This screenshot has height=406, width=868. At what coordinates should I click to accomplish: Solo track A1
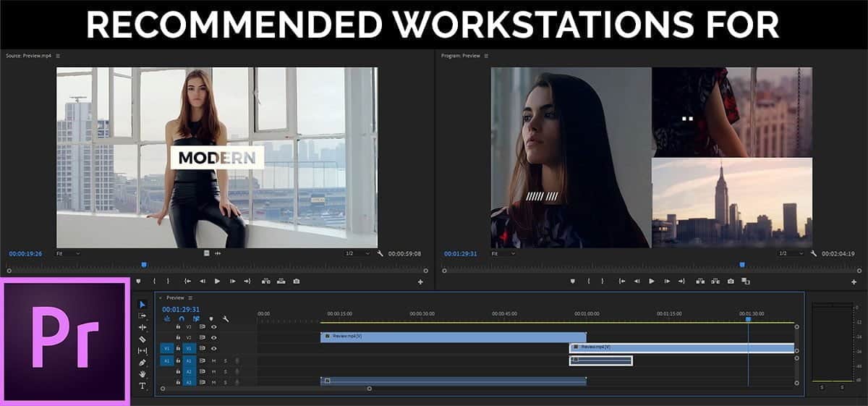(x=225, y=360)
